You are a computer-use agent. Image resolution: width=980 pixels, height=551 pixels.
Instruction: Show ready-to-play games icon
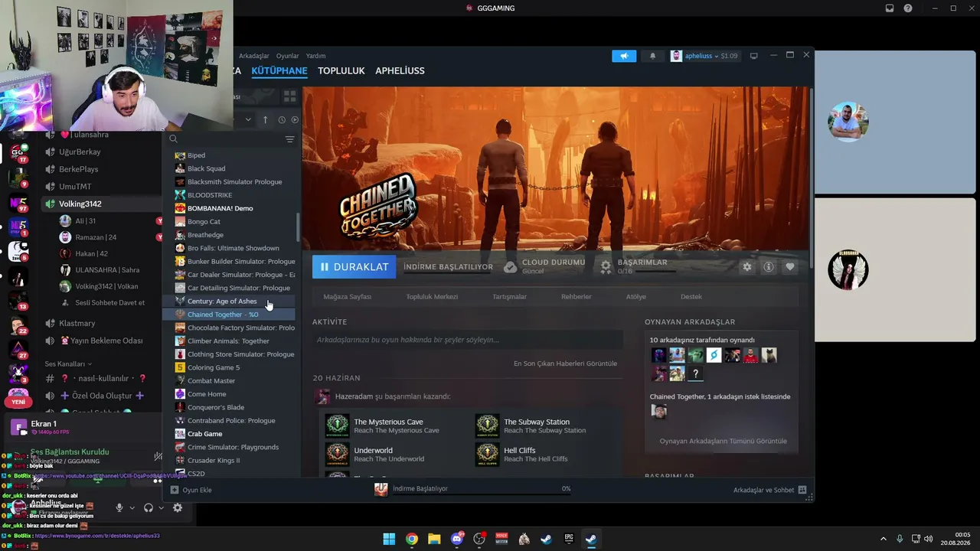(x=295, y=120)
